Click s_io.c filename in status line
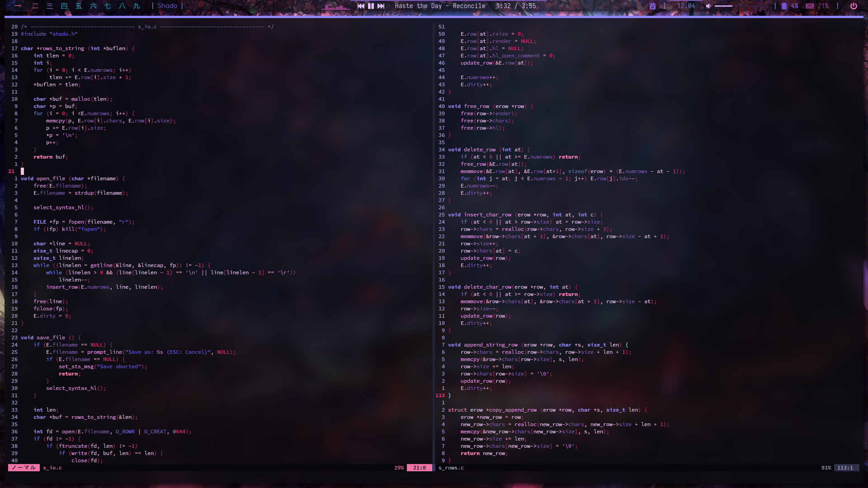The height and width of the screenshot is (488, 868). coord(52,468)
